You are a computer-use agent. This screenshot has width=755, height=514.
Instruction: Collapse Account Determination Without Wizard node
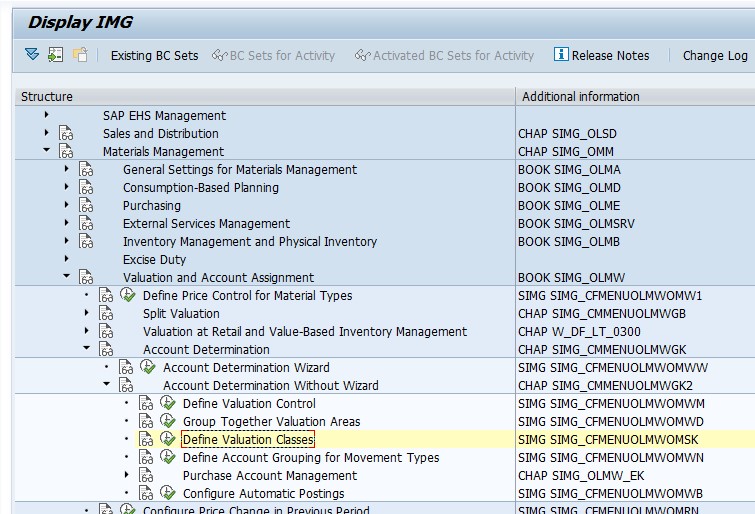coord(107,384)
